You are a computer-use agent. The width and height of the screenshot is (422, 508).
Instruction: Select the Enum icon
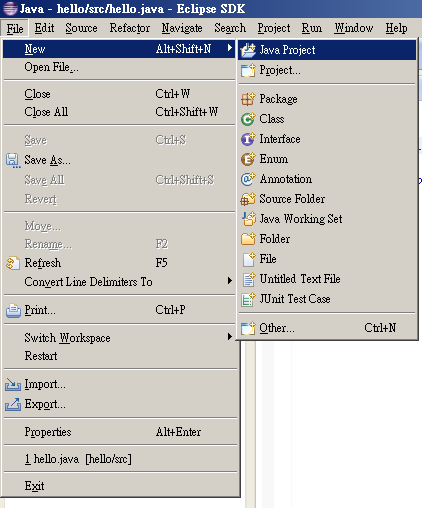point(248,159)
